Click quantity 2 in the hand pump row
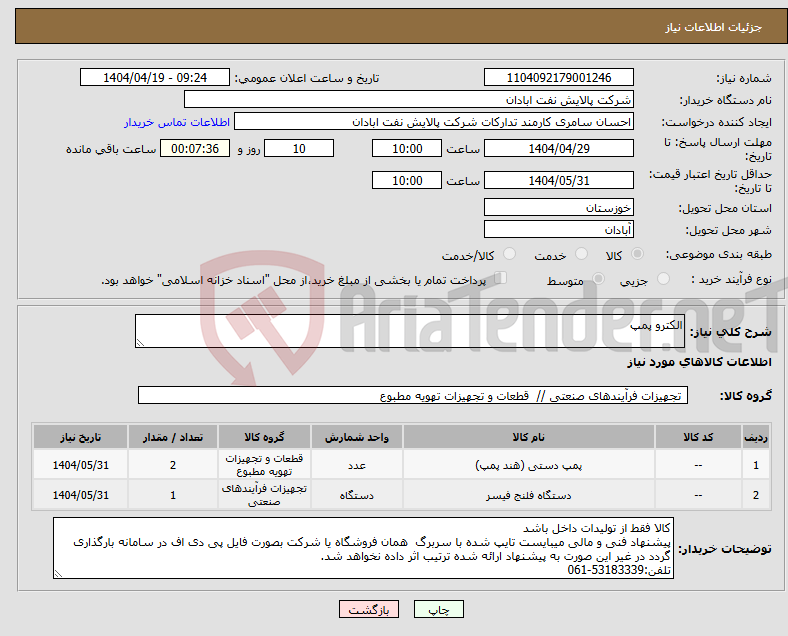788x636 pixels. point(173,465)
